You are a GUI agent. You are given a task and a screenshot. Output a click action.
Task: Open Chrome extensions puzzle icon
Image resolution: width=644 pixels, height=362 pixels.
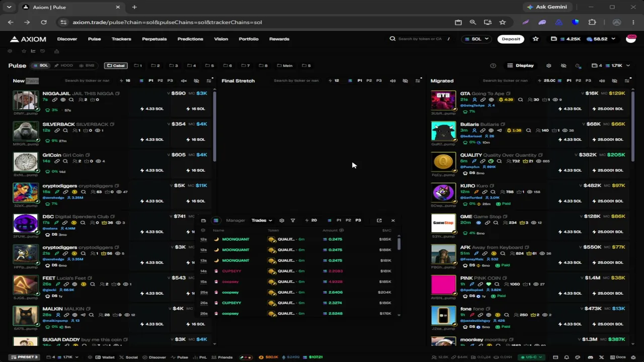(x=592, y=22)
